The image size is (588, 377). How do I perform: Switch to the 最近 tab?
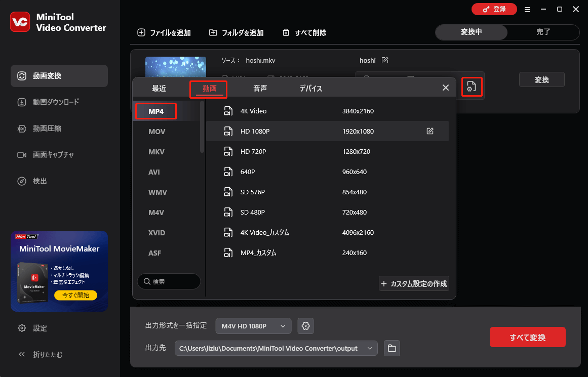tap(159, 89)
